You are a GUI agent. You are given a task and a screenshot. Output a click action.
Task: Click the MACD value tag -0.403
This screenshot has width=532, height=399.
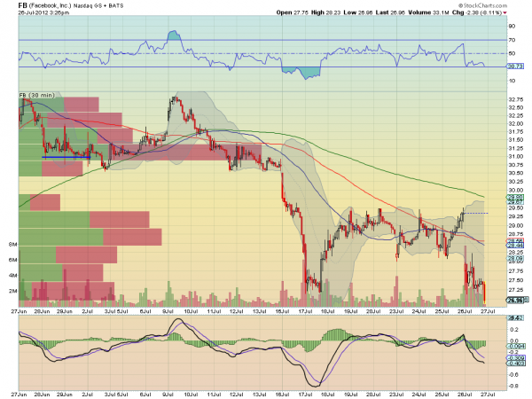(x=516, y=363)
